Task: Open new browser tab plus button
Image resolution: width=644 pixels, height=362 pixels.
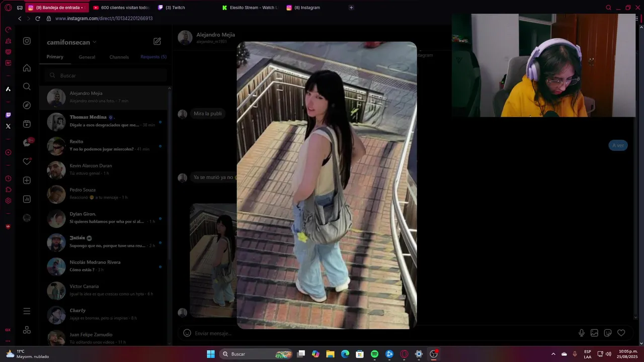Action: (351, 8)
